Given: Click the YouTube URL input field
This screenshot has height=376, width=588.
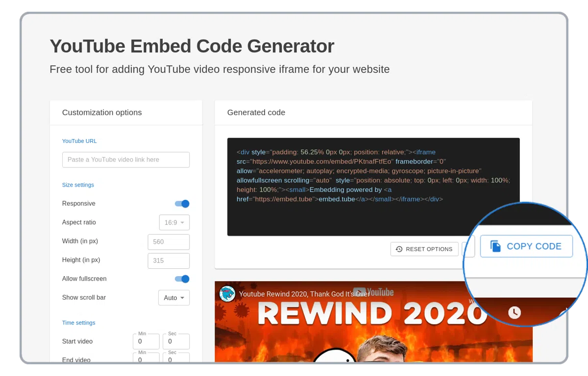Looking at the screenshot, I should (x=125, y=160).
